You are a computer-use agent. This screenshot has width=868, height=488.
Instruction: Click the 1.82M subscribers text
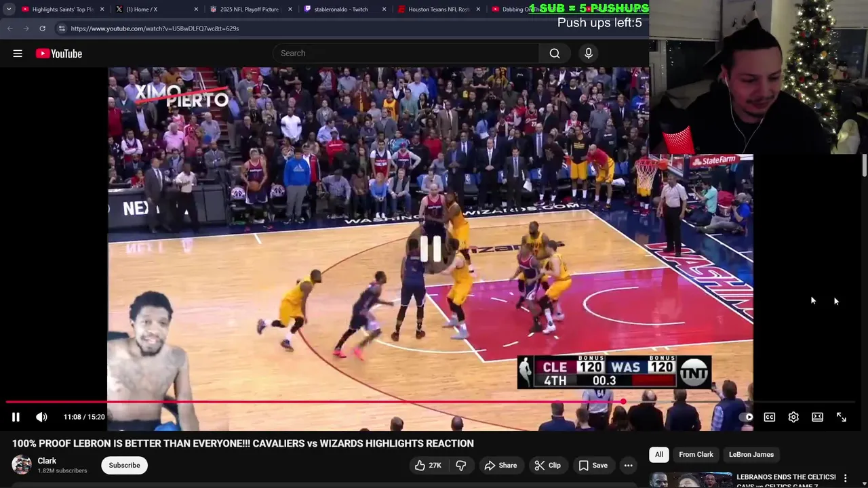[62, 470]
